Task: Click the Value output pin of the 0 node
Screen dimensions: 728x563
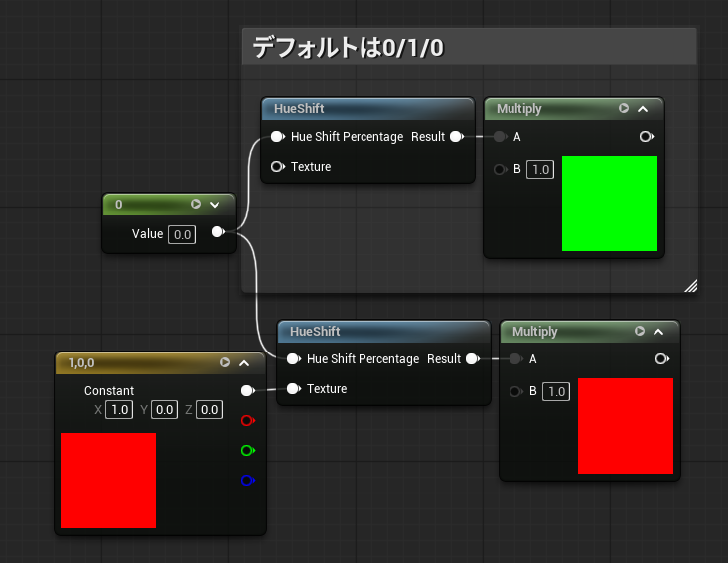Action: point(218,233)
